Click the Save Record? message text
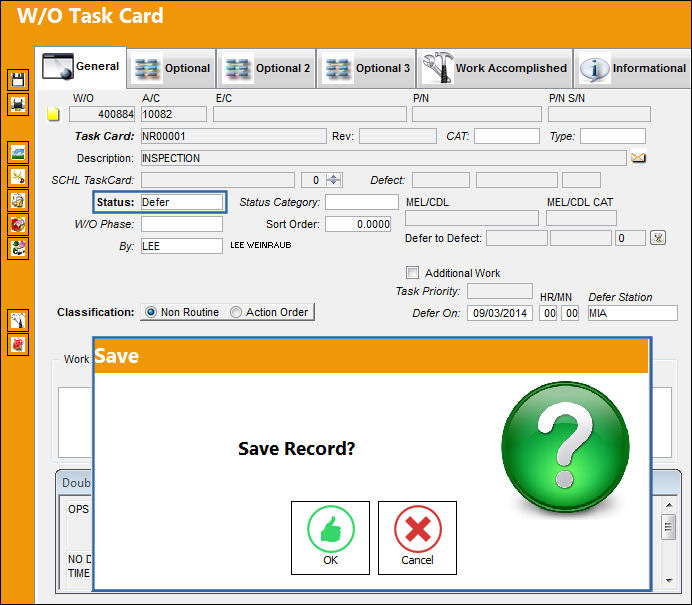This screenshot has height=605, width=692. coord(297,448)
